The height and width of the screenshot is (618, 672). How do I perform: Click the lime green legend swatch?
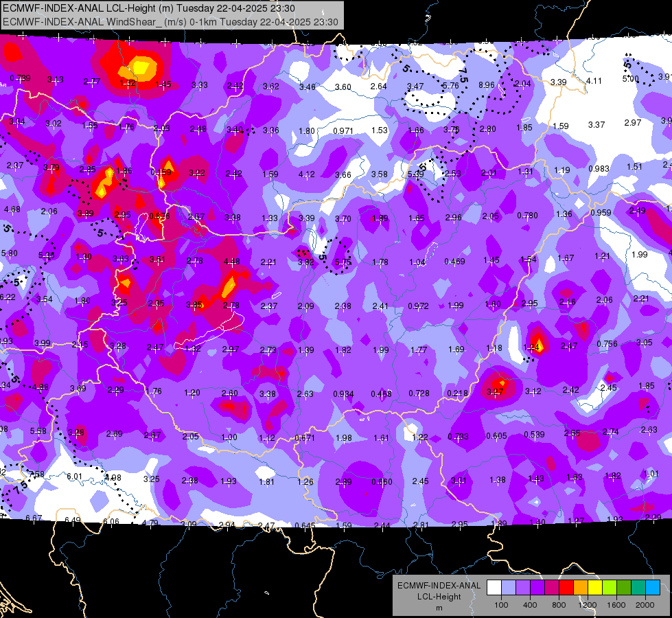(610, 588)
